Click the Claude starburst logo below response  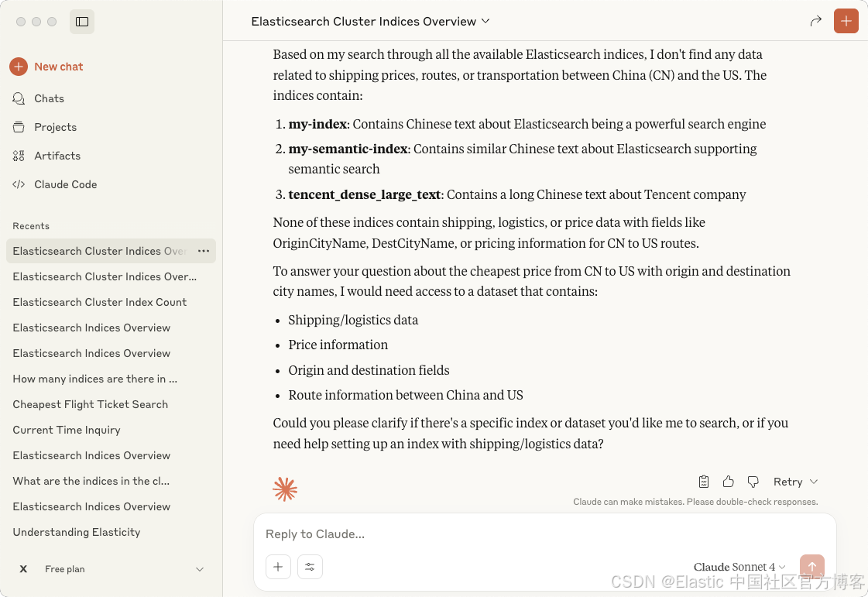(x=285, y=489)
